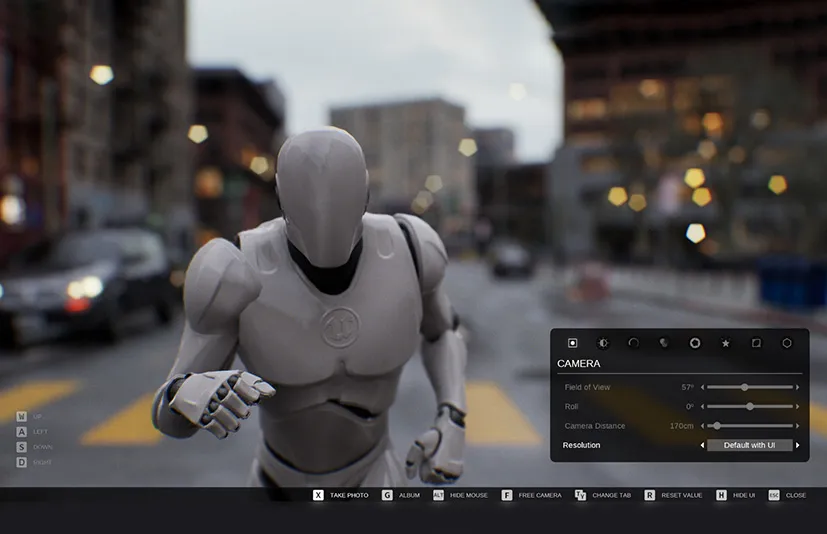Click the Roll slider handle
Viewport: 827px width, 534px height.
[750, 406]
